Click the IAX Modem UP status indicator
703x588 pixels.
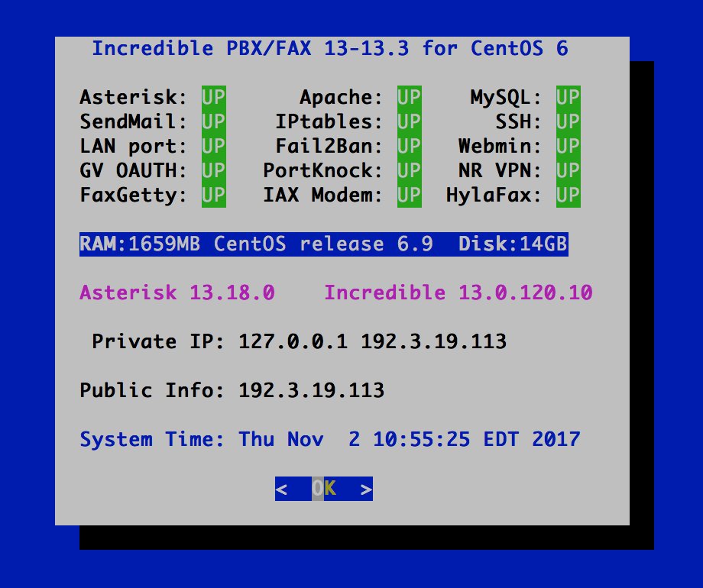(410, 195)
